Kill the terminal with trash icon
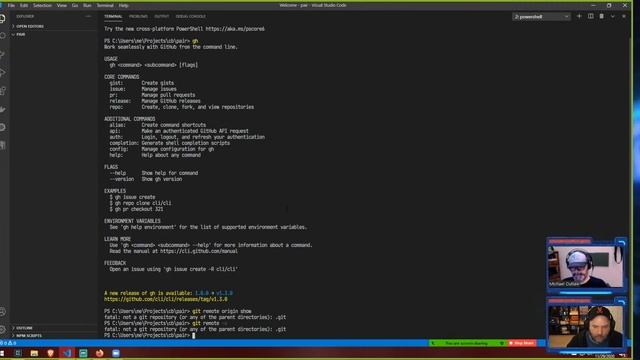Image resolution: width=640 pixels, height=360 pixels. click(x=601, y=16)
